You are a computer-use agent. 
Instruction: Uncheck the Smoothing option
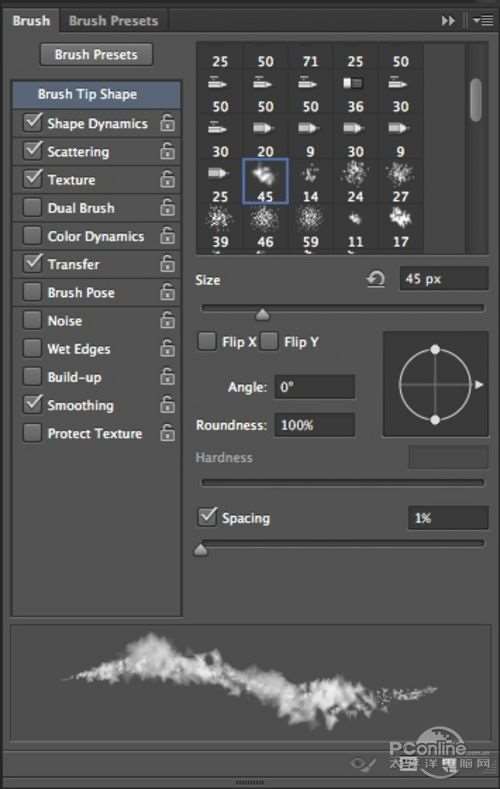click(x=33, y=405)
